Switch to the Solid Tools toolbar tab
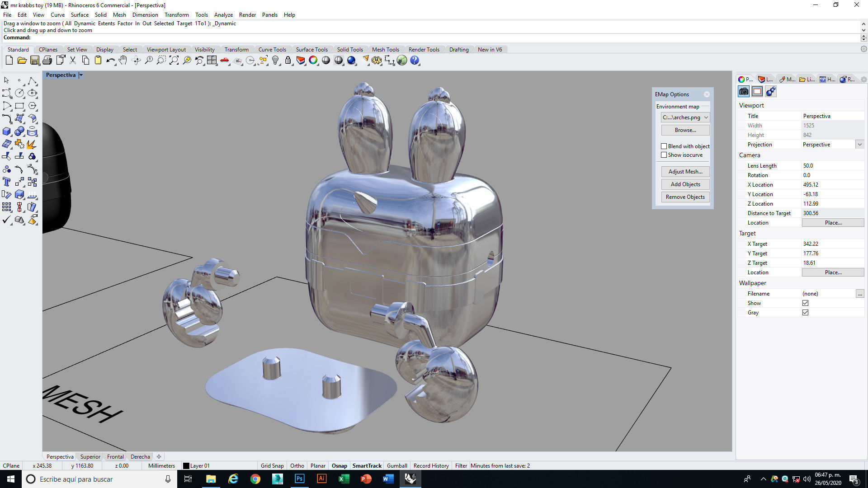This screenshot has width=868, height=488. pos(350,49)
